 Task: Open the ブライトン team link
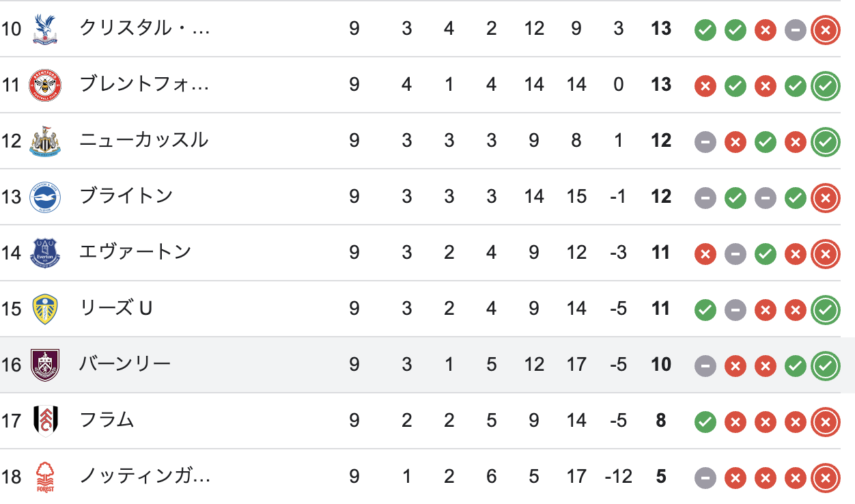(126, 197)
